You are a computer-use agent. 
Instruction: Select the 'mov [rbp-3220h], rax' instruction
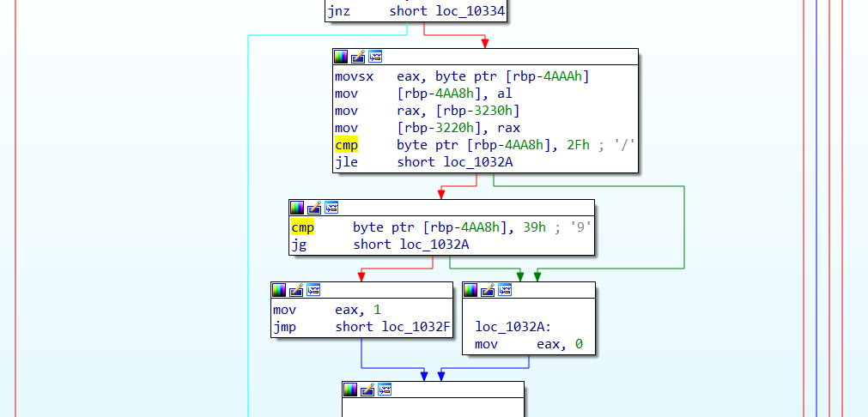[x=428, y=128]
